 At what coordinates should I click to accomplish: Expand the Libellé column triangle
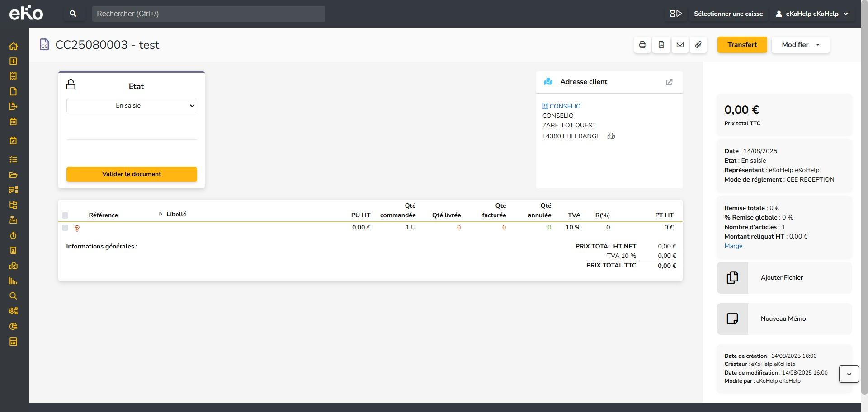[x=160, y=214]
